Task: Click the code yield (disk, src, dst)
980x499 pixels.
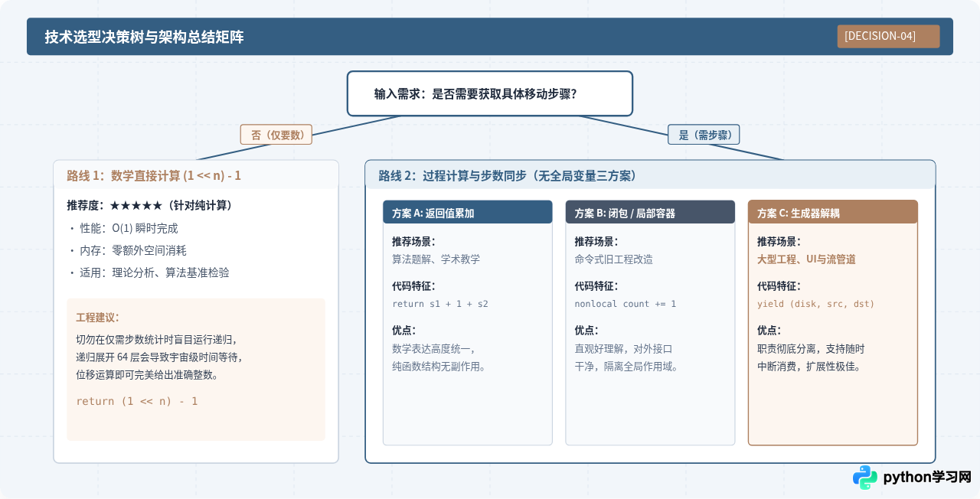Action: (x=816, y=304)
